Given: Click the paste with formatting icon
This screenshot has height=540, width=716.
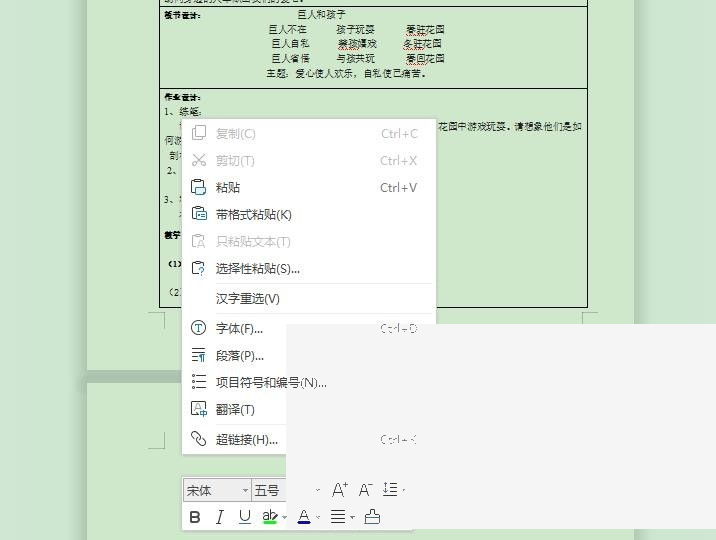Looking at the screenshot, I should tap(199, 214).
